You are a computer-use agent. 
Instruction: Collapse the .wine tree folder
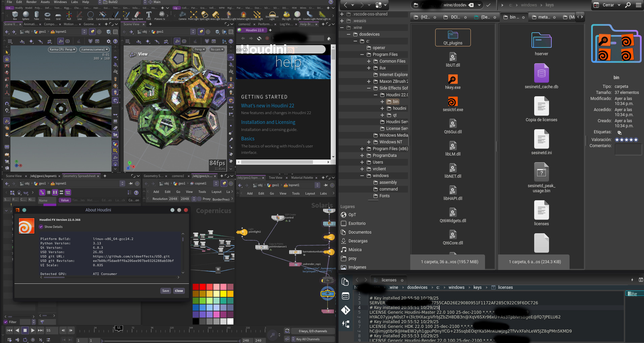pos(342,28)
